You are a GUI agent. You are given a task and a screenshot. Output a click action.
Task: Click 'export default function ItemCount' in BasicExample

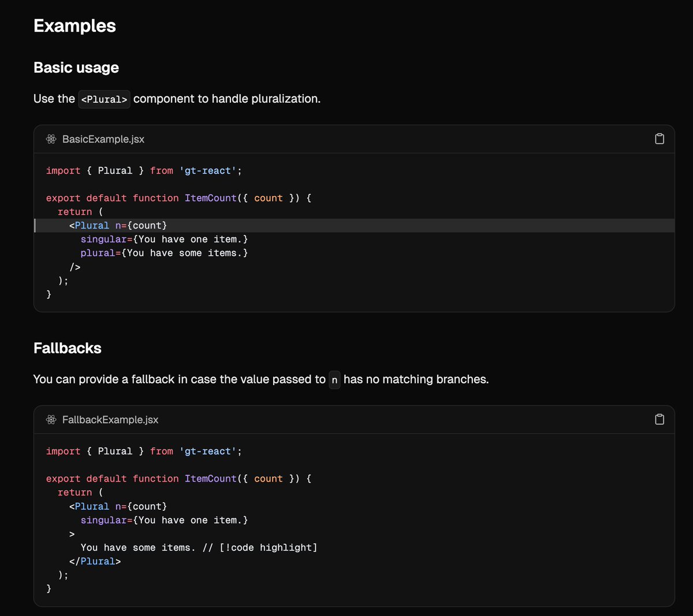141,198
